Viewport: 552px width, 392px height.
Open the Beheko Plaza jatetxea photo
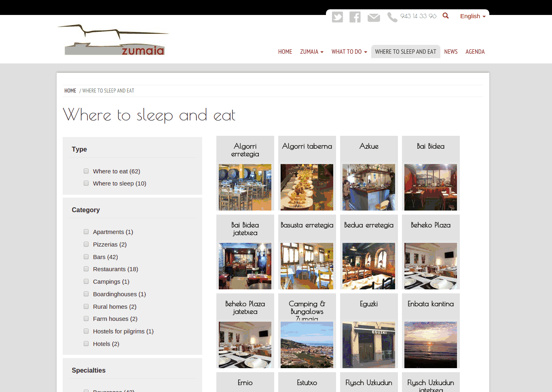pyautogui.click(x=245, y=345)
